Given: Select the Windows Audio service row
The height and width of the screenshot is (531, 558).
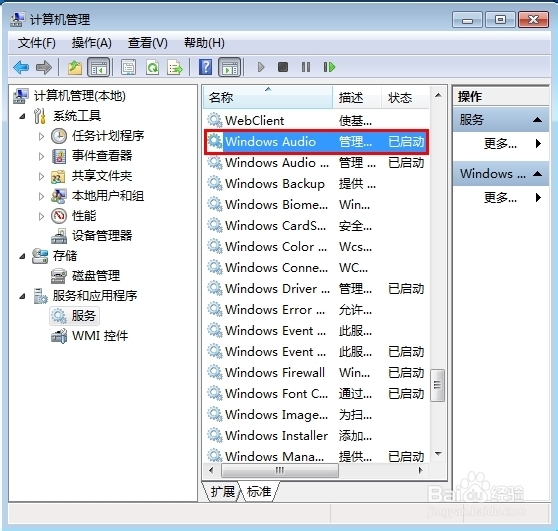Looking at the screenshot, I should click(x=317, y=142).
